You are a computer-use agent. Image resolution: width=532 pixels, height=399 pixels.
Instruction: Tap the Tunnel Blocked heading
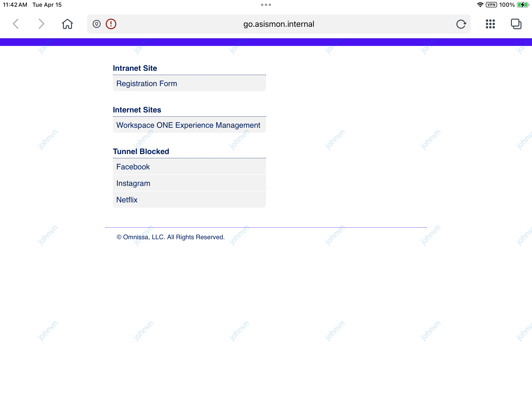click(141, 151)
